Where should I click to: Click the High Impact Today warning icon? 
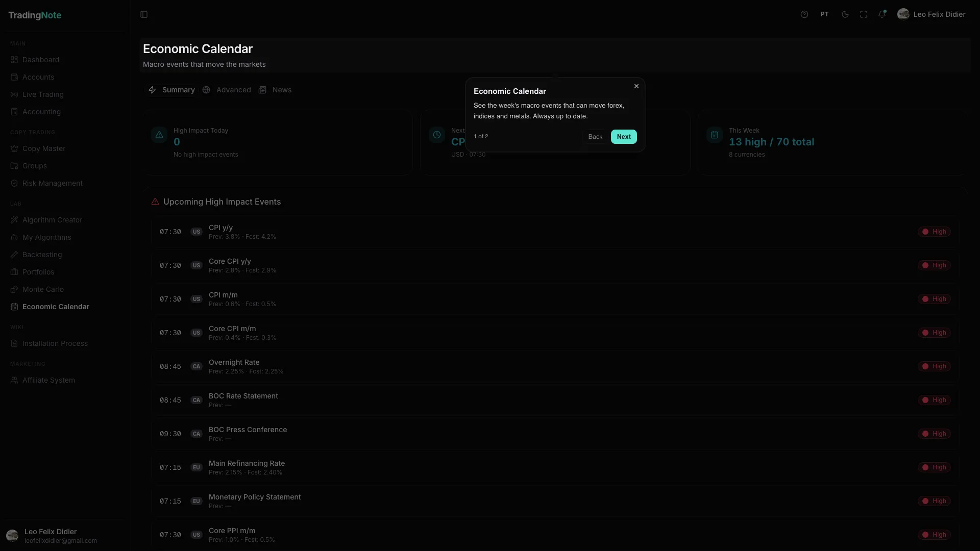[x=159, y=135]
